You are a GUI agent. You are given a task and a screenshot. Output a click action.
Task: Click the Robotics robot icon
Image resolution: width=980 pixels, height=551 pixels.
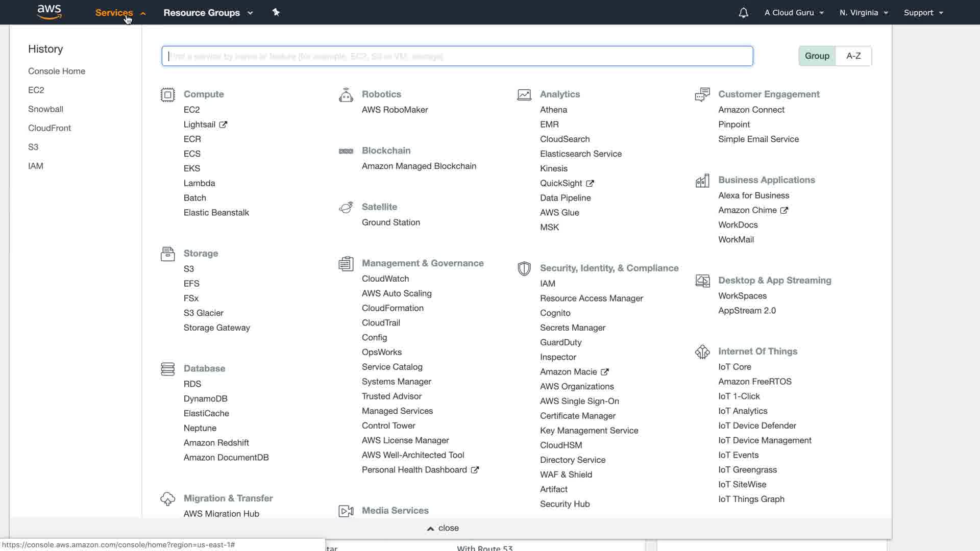tap(346, 95)
